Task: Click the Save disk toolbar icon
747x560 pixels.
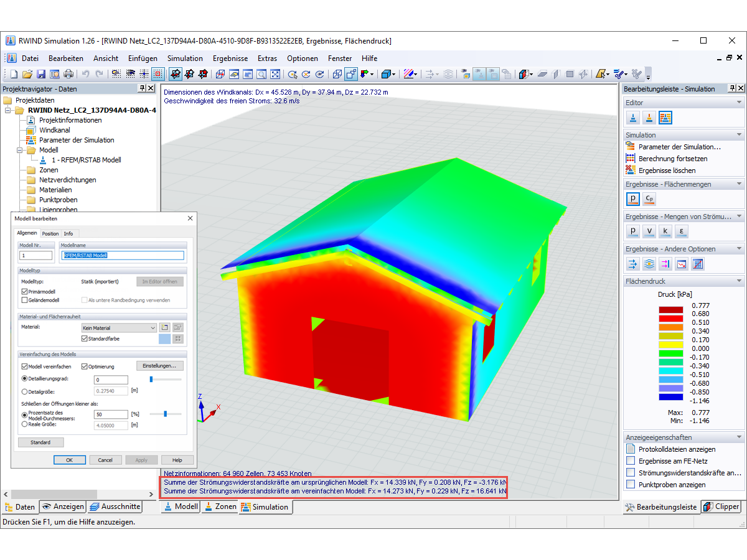Action: (41, 74)
